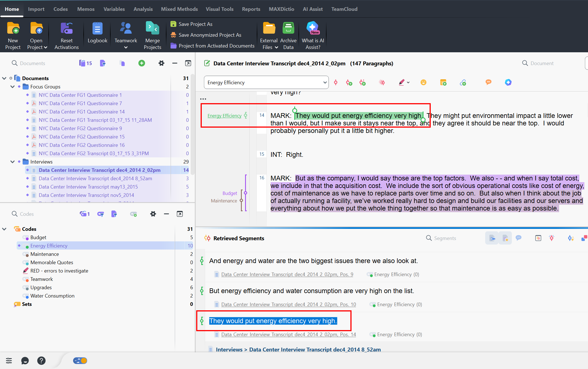Click the sliders settings icon in status bar

[x=9, y=361]
